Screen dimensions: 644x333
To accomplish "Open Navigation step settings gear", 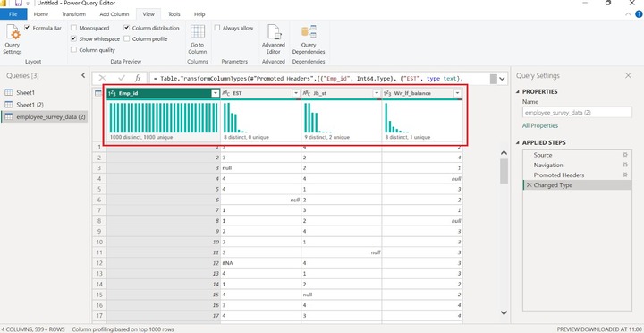I will [x=625, y=165].
